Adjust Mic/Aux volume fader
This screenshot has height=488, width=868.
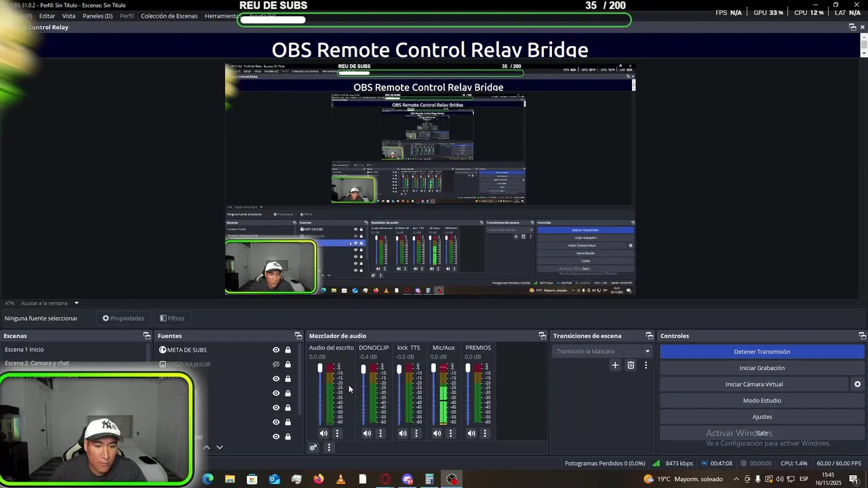click(433, 368)
